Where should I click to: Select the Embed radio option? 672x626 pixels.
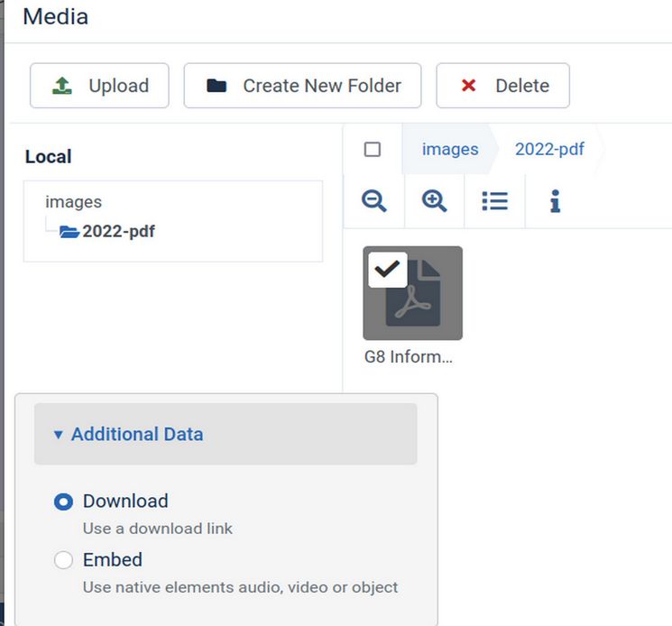click(x=63, y=560)
